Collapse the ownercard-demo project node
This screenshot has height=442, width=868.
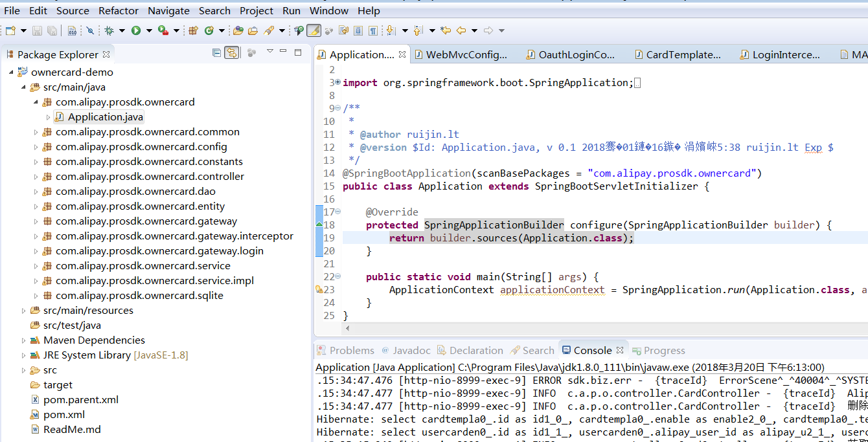[x=12, y=72]
